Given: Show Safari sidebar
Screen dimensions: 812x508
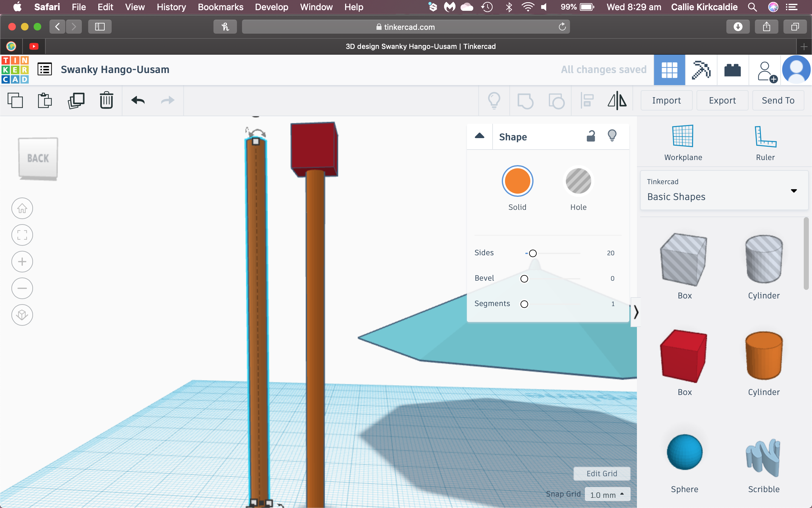Looking at the screenshot, I should coord(100,27).
